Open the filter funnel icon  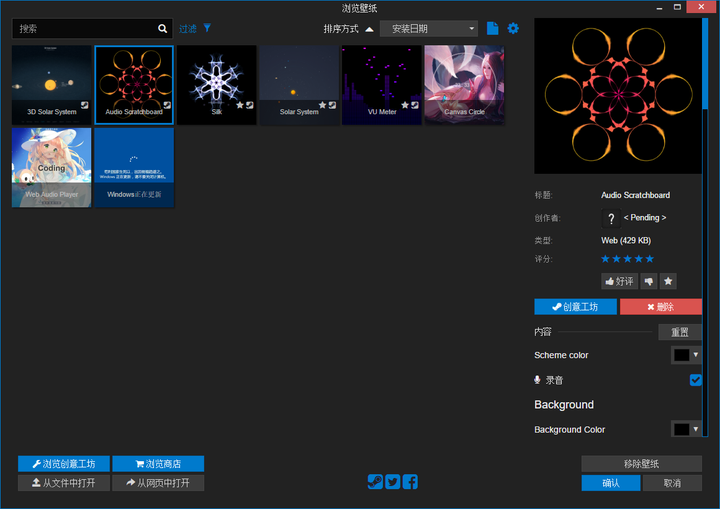[207, 28]
